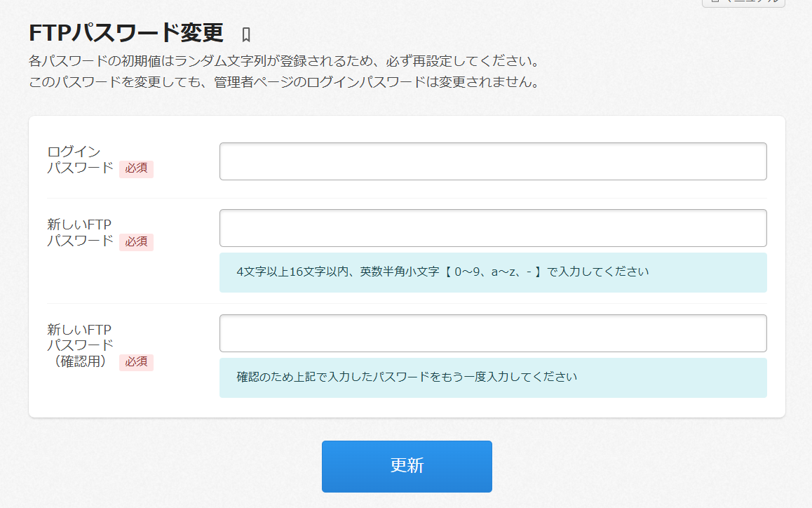Click the ログイン パスワード field label
This screenshot has height=508, width=812.
click(79, 160)
